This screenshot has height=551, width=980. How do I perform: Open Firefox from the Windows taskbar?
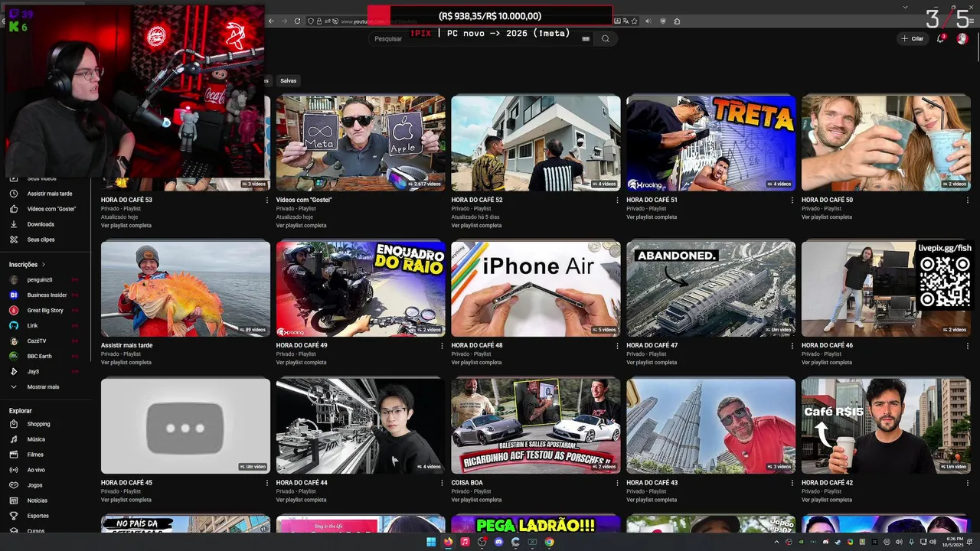[x=448, y=542]
